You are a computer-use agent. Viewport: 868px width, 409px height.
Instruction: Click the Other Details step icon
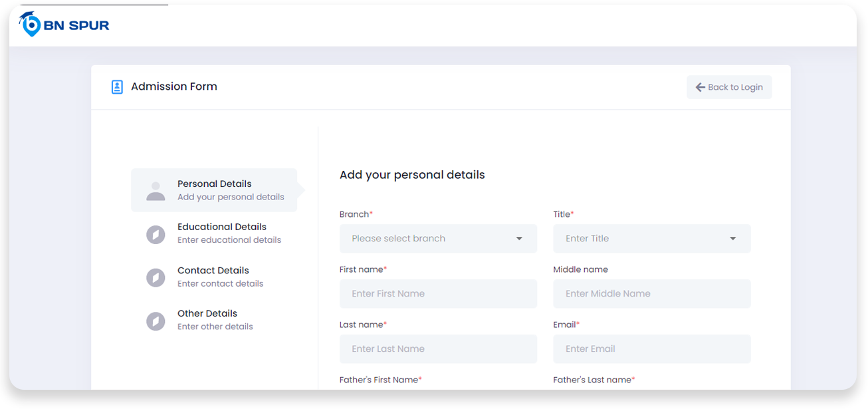(x=156, y=321)
